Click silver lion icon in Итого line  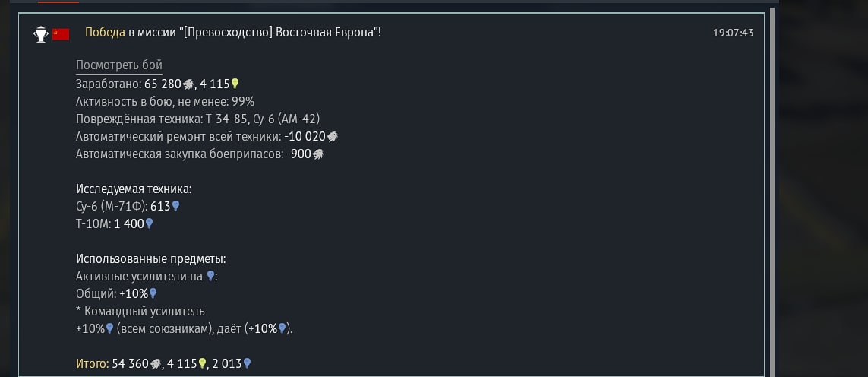pos(156,364)
